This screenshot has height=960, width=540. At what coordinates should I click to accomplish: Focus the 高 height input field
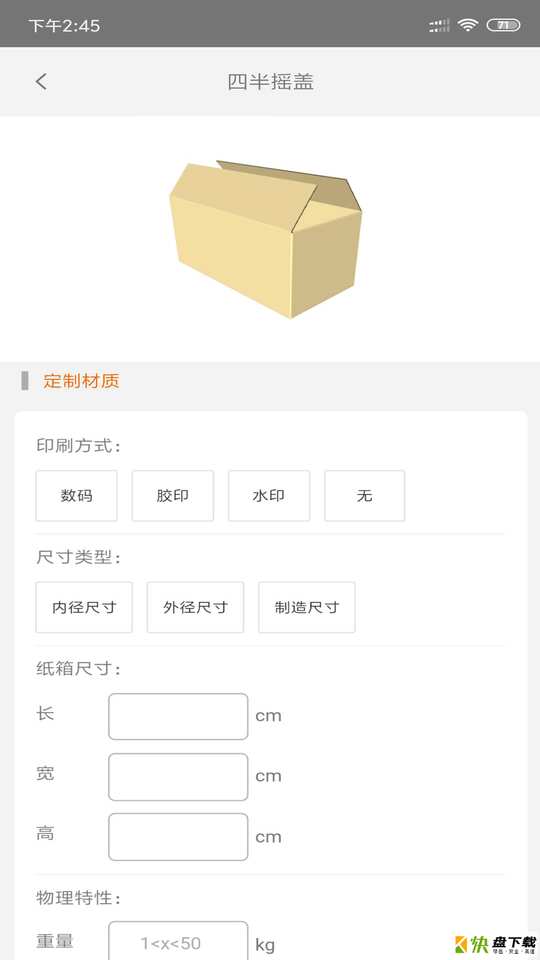[x=178, y=837]
